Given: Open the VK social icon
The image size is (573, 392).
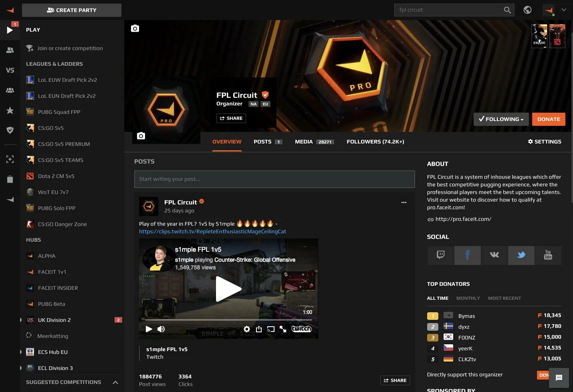Looking at the screenshot, I should (494, 255).
